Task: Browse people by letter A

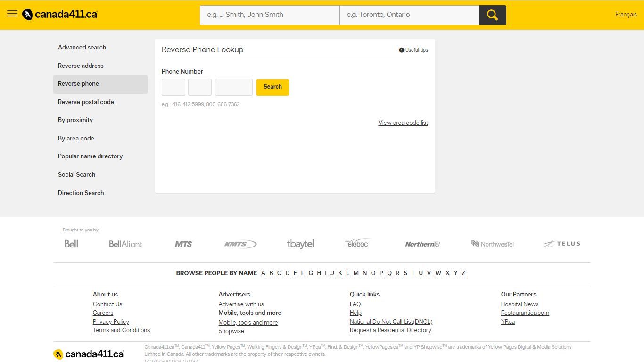Action: 263,273
